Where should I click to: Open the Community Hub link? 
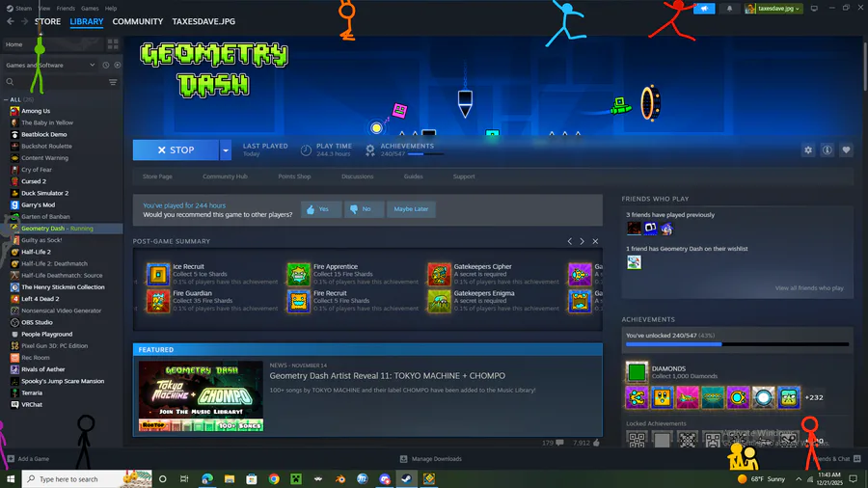pos(225,176)
